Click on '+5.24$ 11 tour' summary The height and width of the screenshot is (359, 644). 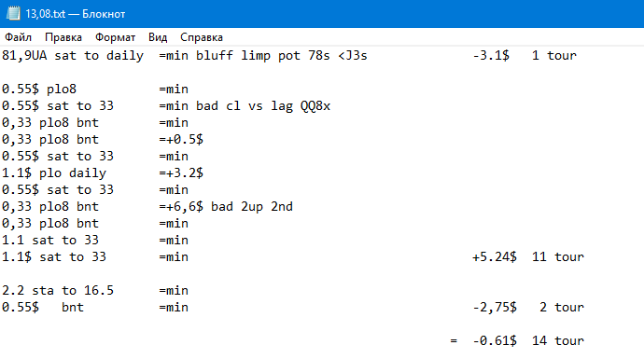click(x=527, y=256)
